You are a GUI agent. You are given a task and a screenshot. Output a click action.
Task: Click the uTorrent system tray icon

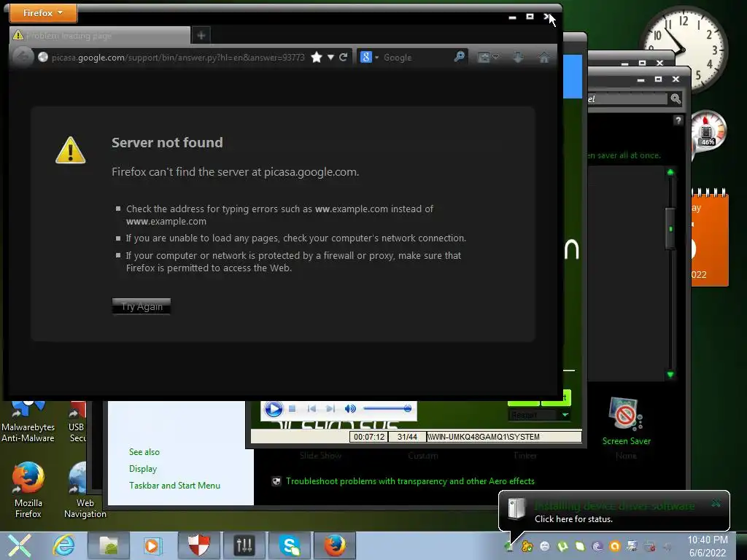(562, 546)
